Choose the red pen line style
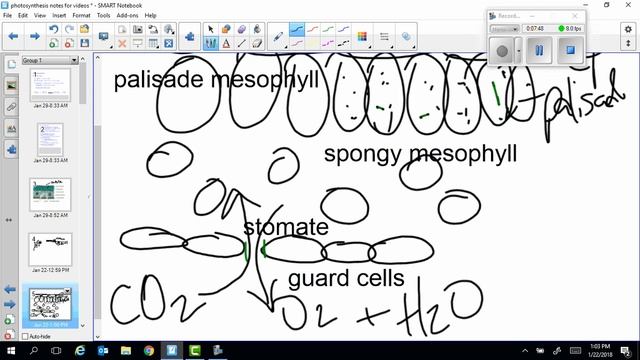 point(313,30)
